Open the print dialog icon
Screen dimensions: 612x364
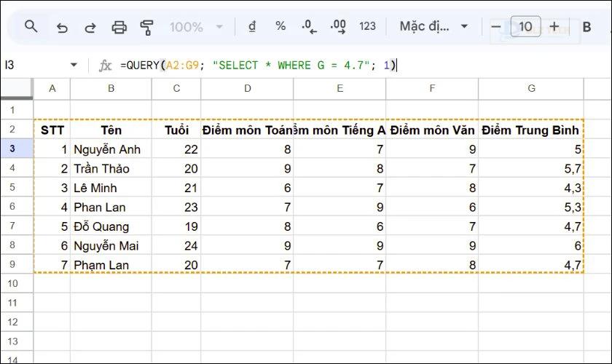119,28
